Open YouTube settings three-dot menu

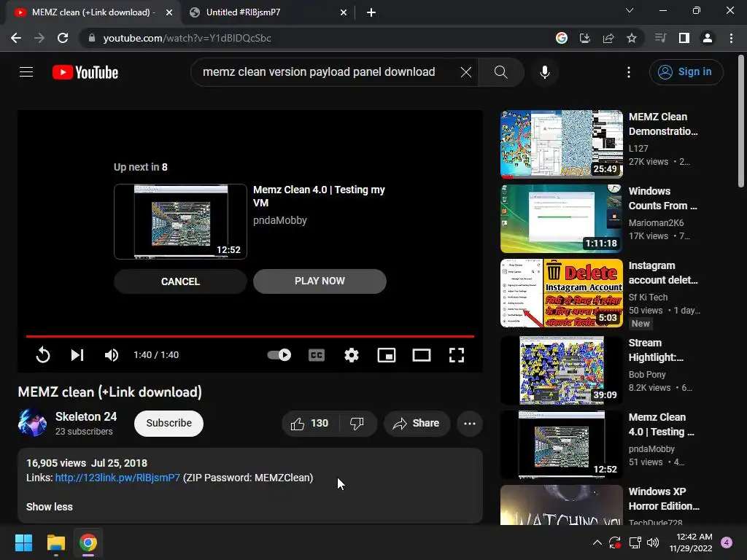tap(628, 72)
